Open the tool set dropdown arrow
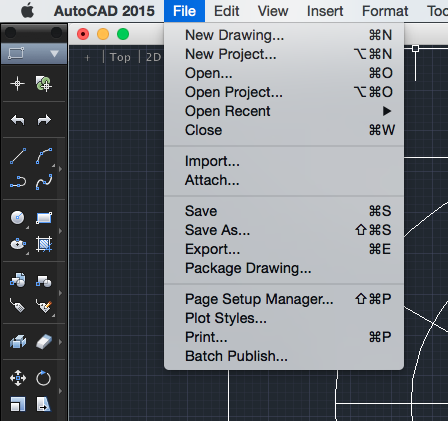The width and height of the screenshot is (448, 421). tap(54, 53)
